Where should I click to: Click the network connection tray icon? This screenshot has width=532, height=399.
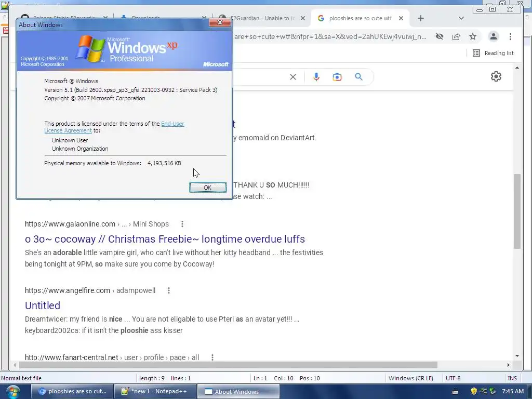point(483,391)
